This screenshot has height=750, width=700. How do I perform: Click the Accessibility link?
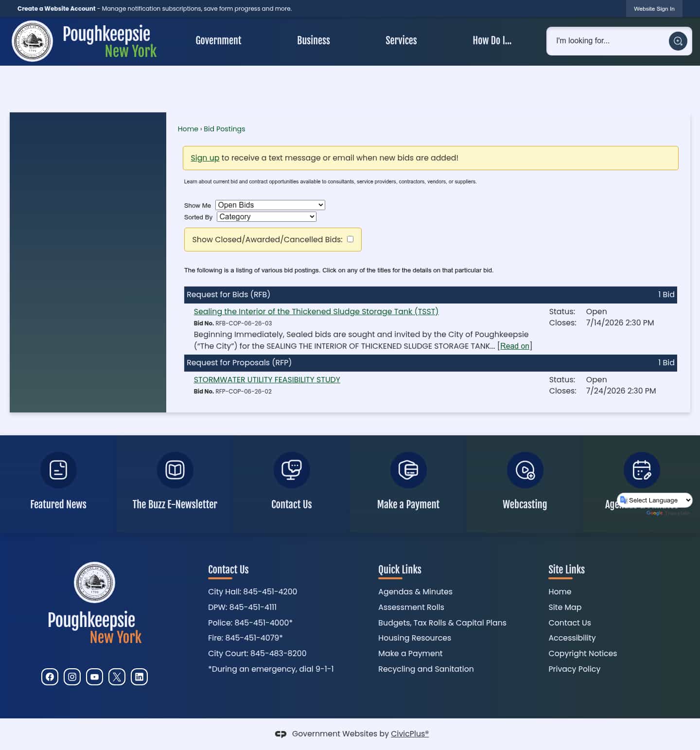click(572, 638)
